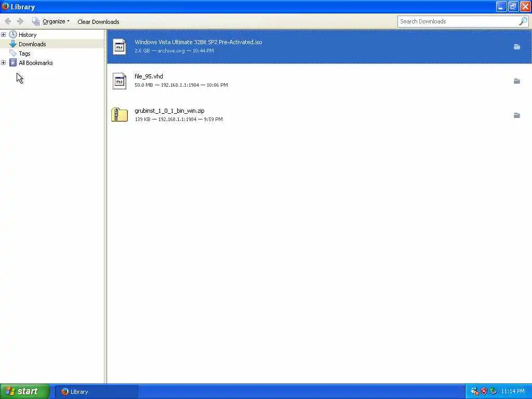Go forward with the Forward arrow

pyautogui.click(x=20, y=21)
